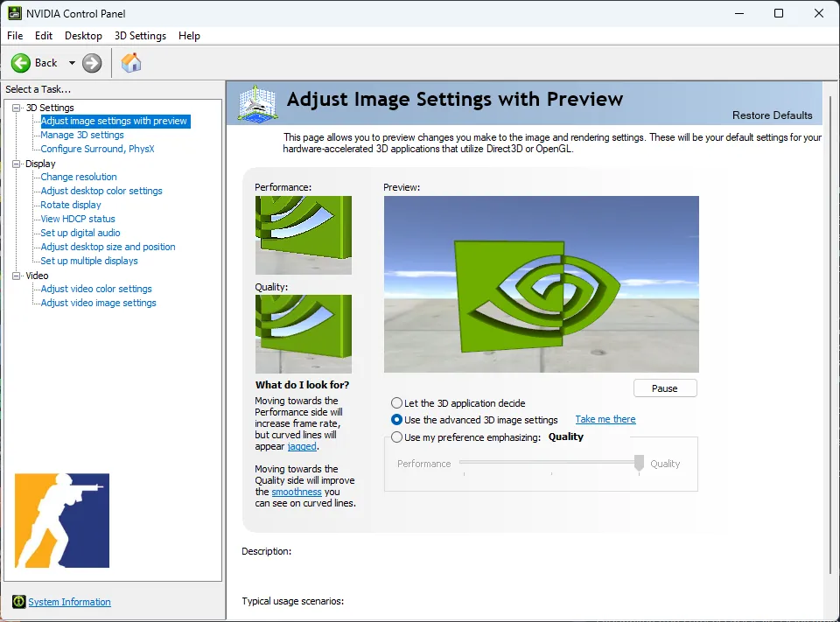840x622 pixels.
Task: Select 'Use the advanced 3D image settings'
Action: [397, 420]
